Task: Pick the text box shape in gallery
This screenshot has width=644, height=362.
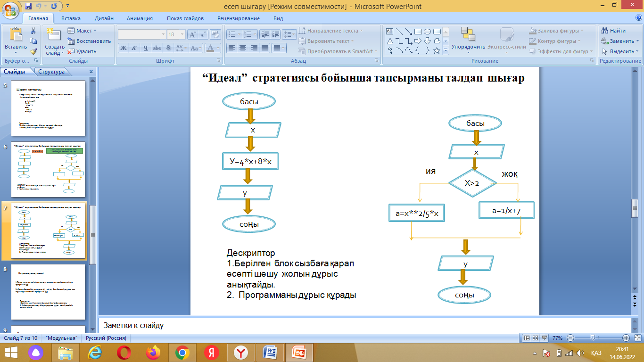Action: 390,31
